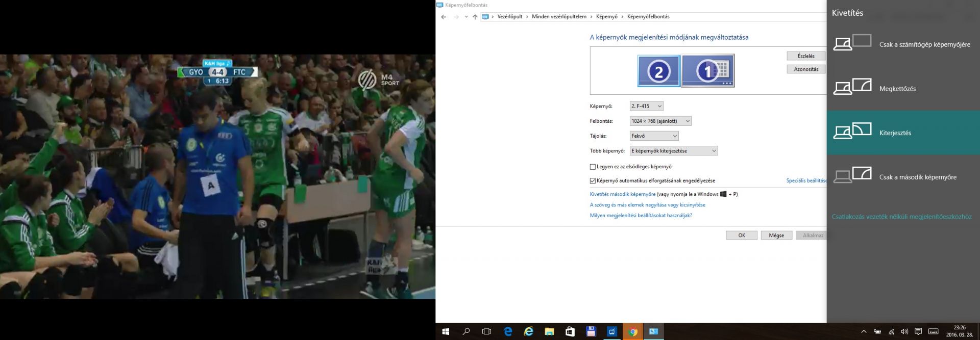Open Kivetítés második képernyőre link
This screenshot has height=340, width=980.
click(622, 194)
